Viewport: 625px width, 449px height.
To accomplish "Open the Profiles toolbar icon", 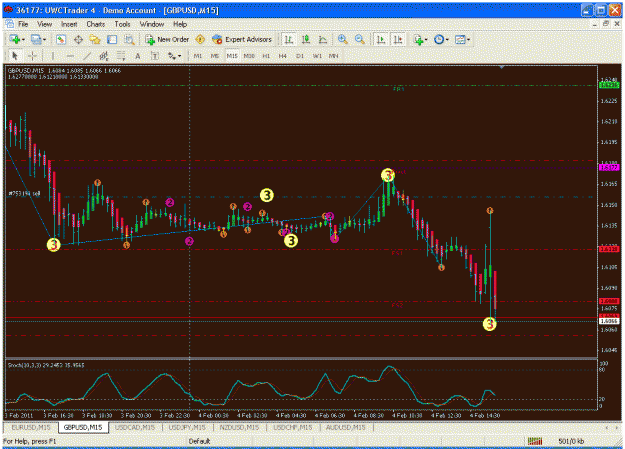I will pos(36,39).
